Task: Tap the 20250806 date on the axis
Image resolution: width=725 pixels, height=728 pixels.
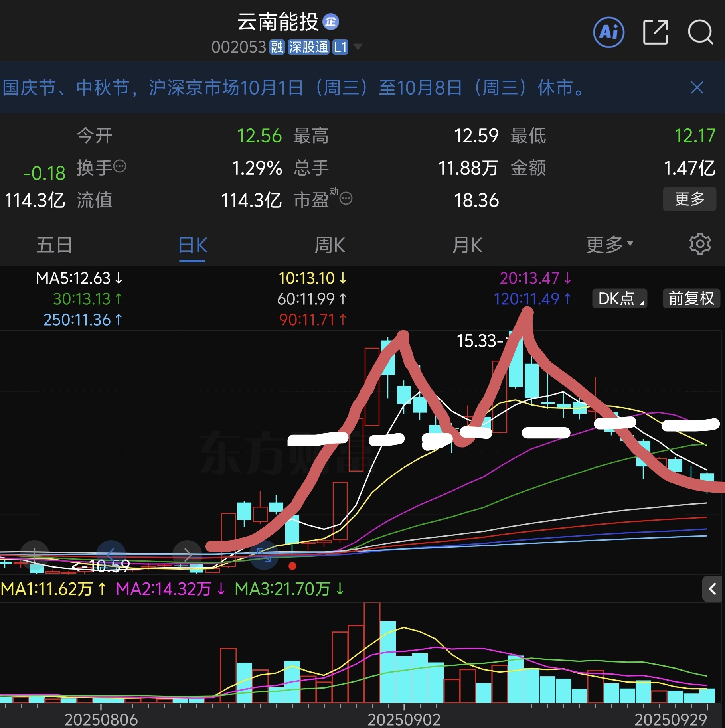Action: point(101,720)
